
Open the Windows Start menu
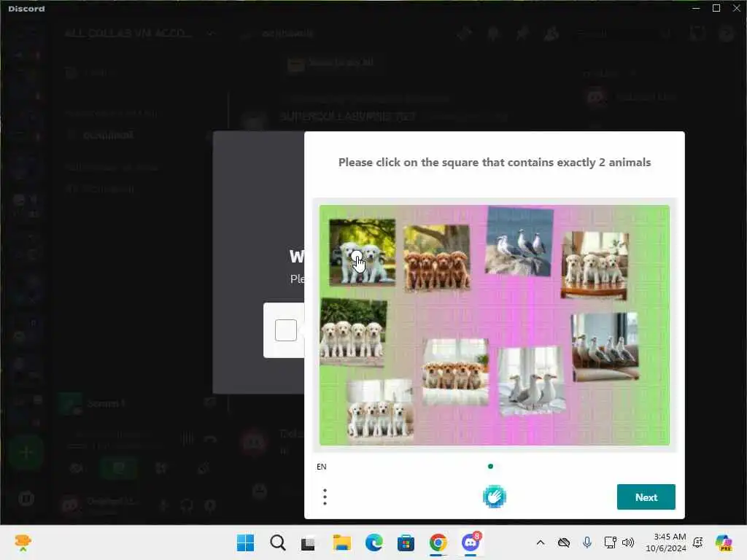click(x=245, y=542)
